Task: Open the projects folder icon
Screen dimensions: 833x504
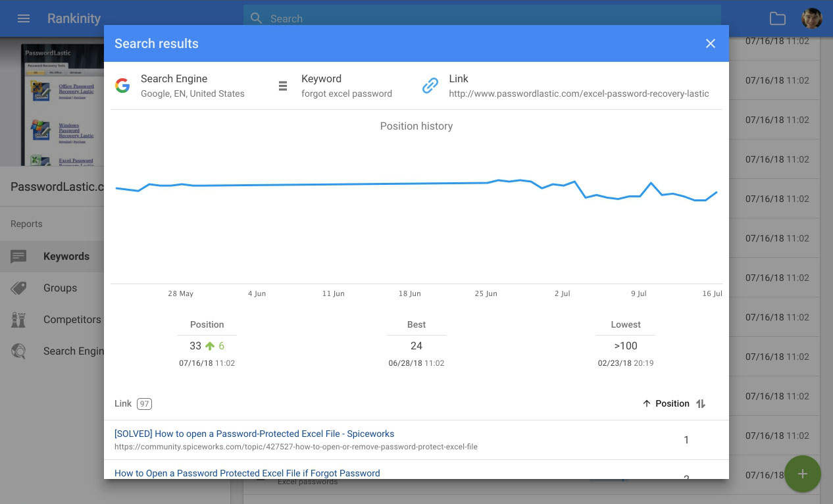Action: click(778, 18)
